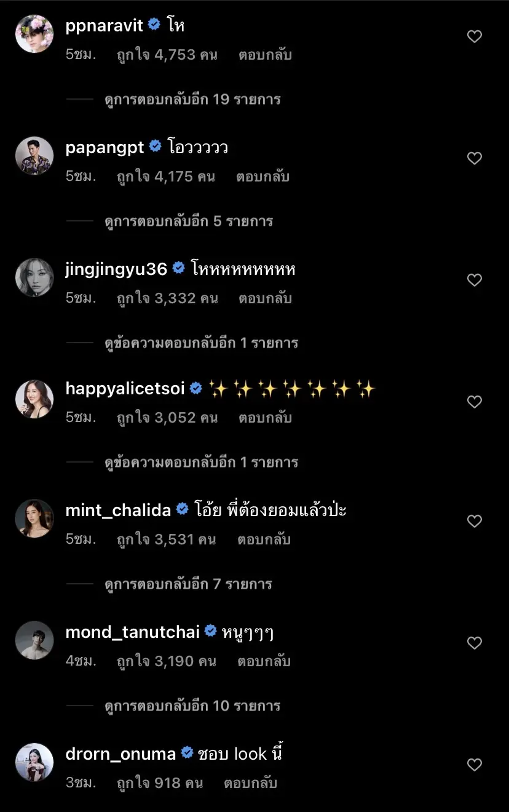Open jingjingyu36 username link
The width and height of the screenshot is (509, 812).
point(116,269)
